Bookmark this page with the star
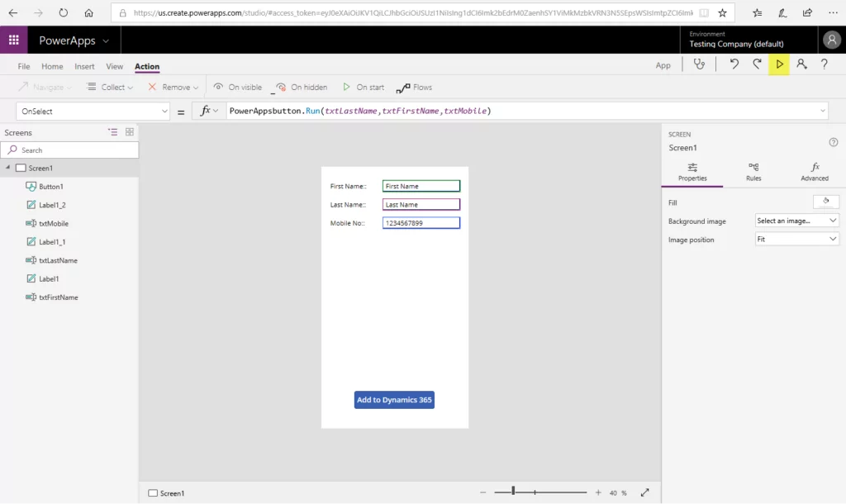846x504 pixels. pyautogui.click(x=722, y=13)
